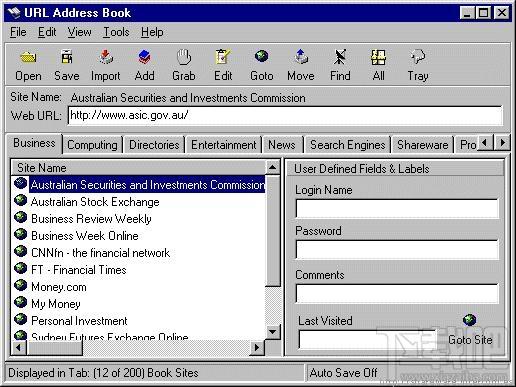Click the vertical scrollbar thumb in site list
Viewport: 516px width, 387px height.
(x=273, y=230)
